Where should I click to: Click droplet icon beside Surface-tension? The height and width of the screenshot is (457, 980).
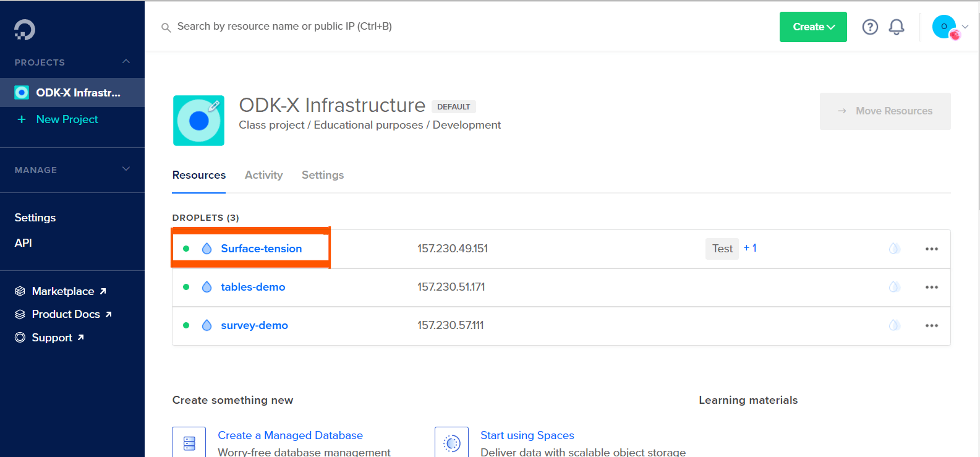(x=207, y=249)
